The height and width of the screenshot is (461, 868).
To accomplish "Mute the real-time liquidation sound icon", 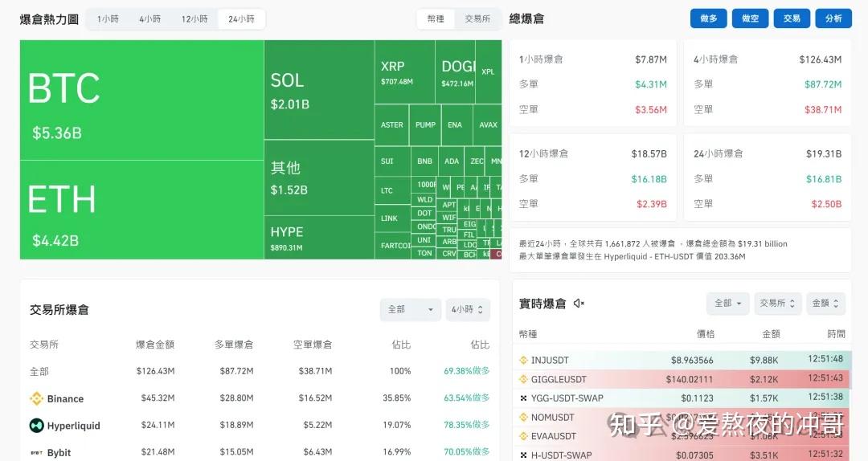I will [579, 304].
